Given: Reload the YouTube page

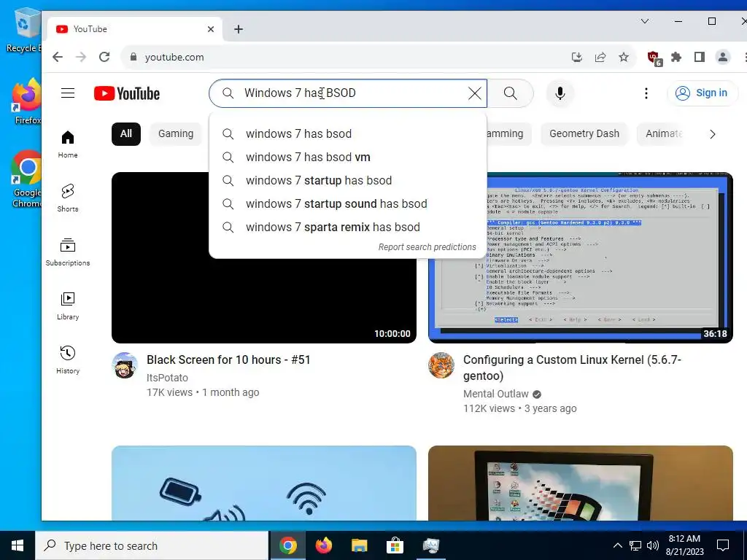Looking at the screenshot, I should pyautogui.click(x=104, y=57).
